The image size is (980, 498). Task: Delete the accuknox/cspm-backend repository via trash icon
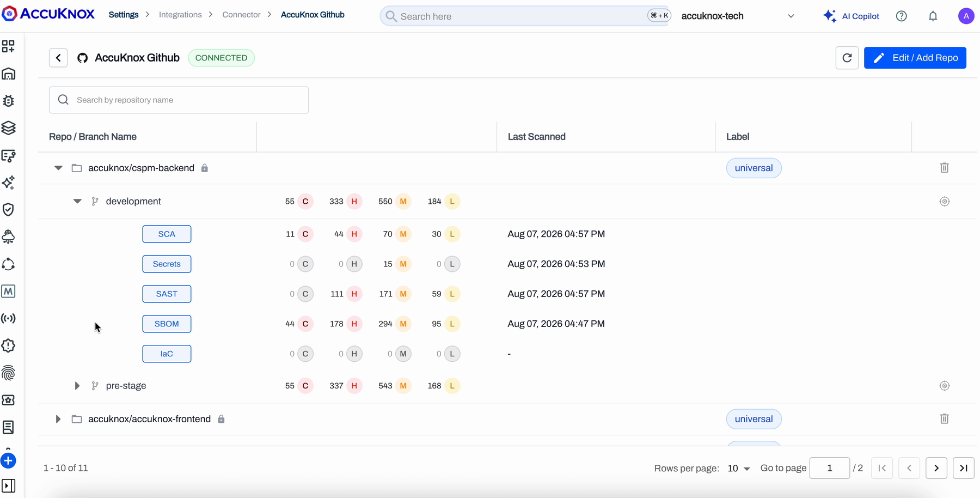pos(944,168)
